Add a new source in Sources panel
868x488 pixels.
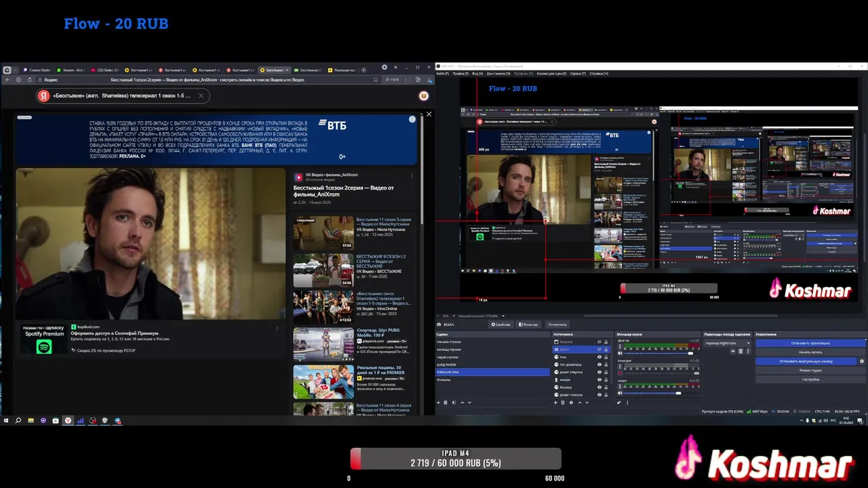pyautogui.click(x=555, y=402)
